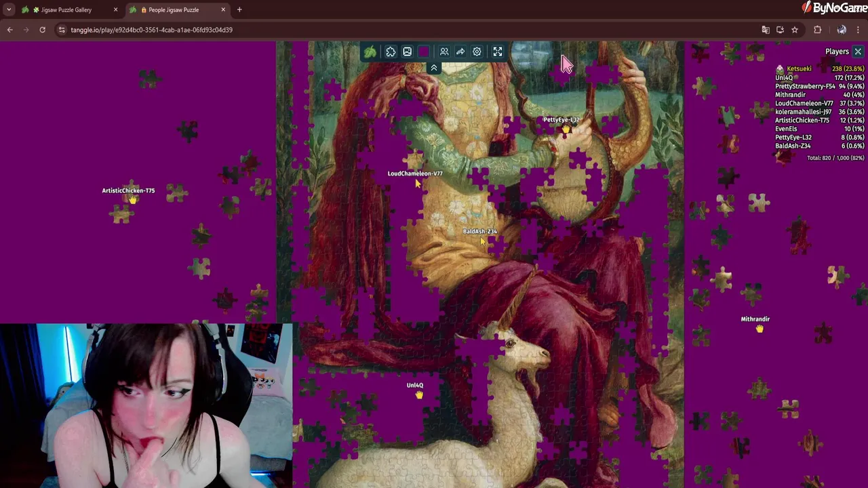
Task: Open the tab search dropdown arrow
Action: (x=8, y=9)
